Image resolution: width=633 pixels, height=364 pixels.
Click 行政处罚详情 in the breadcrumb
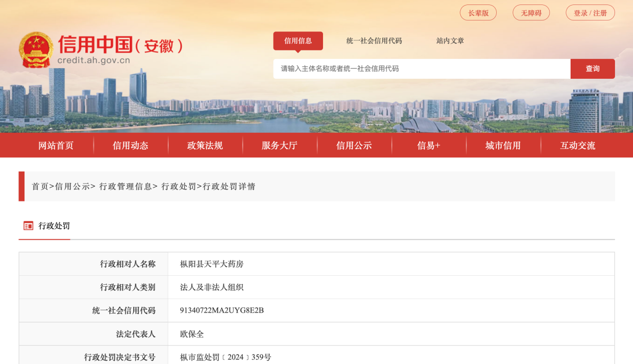(229, 186)
